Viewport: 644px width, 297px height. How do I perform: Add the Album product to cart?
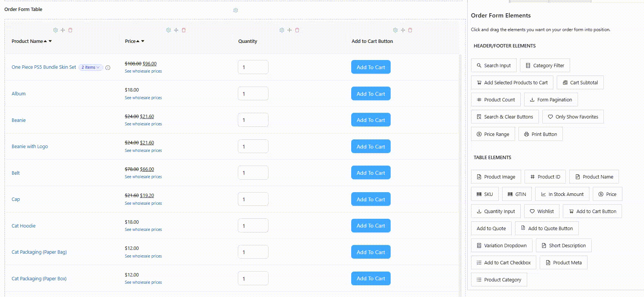[371, 94]
